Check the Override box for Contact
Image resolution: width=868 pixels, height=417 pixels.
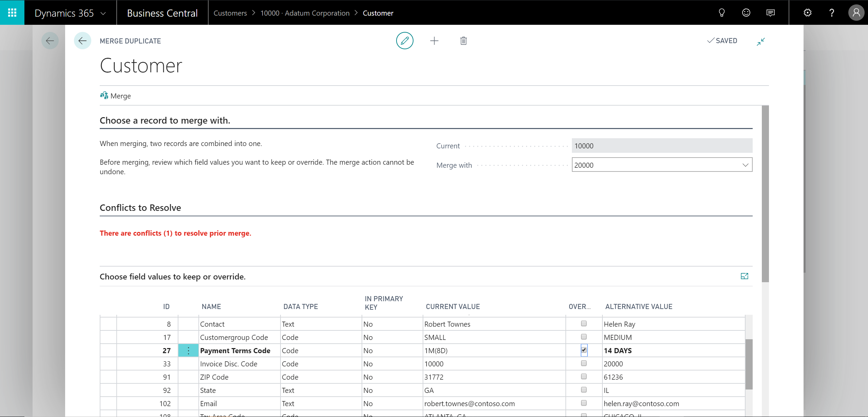[x=583, y=323]
